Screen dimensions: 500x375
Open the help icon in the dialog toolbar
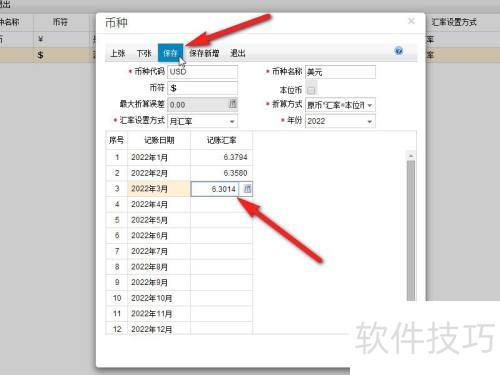point(399,51)
